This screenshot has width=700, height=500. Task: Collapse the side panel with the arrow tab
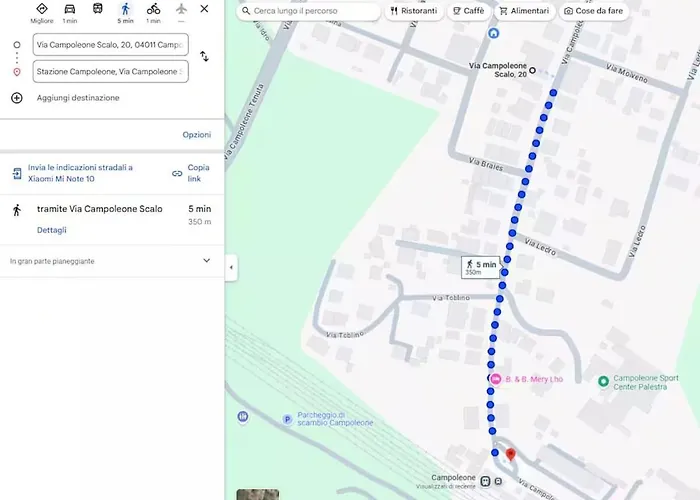231,267
